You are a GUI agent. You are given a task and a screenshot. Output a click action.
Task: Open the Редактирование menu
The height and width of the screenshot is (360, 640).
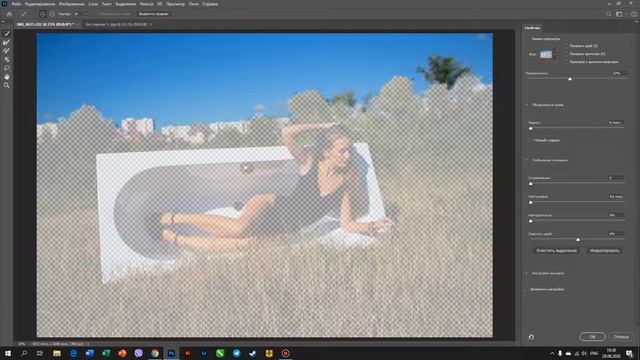pos(40,4)
